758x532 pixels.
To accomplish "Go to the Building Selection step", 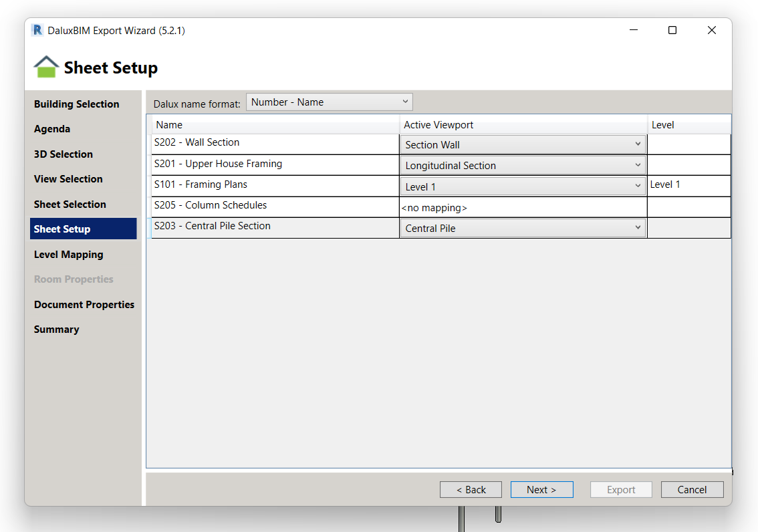I will click(76, 104).
